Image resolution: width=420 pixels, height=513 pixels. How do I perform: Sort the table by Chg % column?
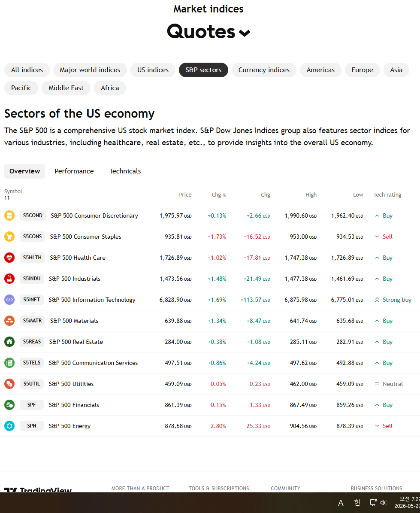(x=219, y=194)
